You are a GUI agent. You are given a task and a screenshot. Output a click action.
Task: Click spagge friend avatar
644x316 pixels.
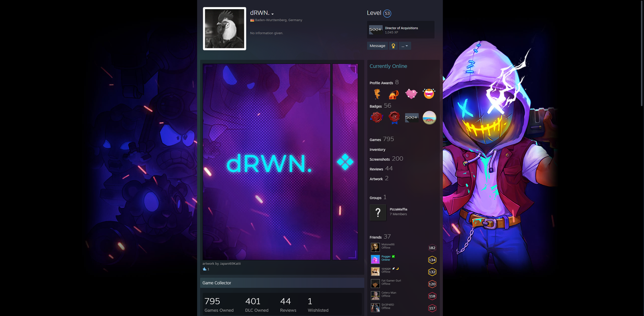375,271
